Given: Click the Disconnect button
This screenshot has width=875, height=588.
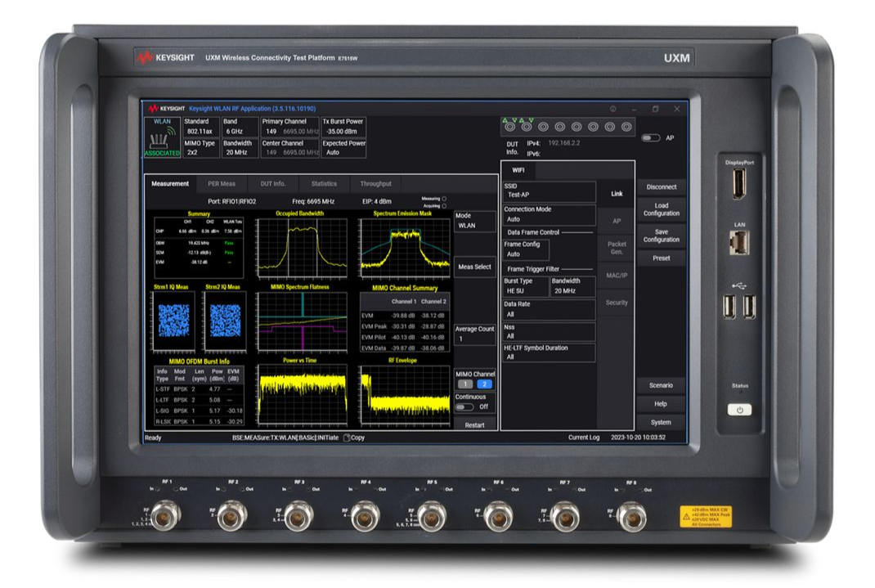Looking at the screenshot, I should [x=662, y=187].
